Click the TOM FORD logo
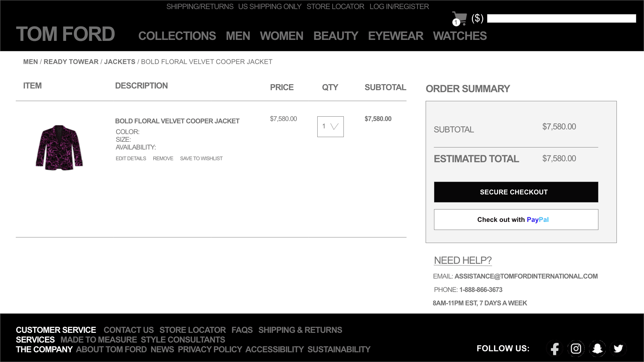 [x=65, y=34]
